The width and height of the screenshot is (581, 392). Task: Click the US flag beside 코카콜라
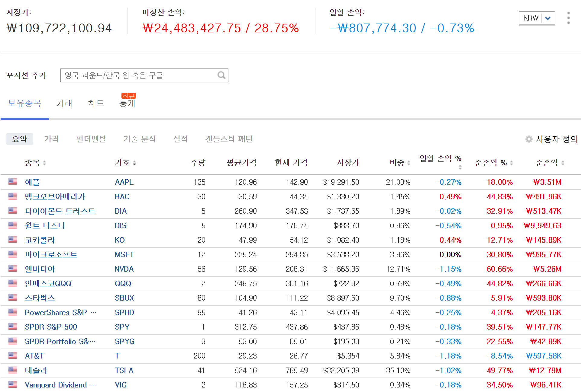[13, 240]
